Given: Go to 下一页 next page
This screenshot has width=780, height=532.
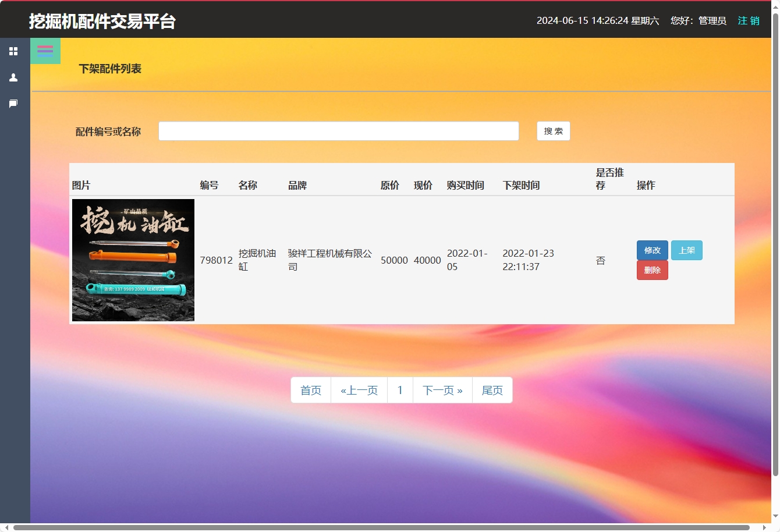Looking at the screenshot, I should tap(442, 390).
